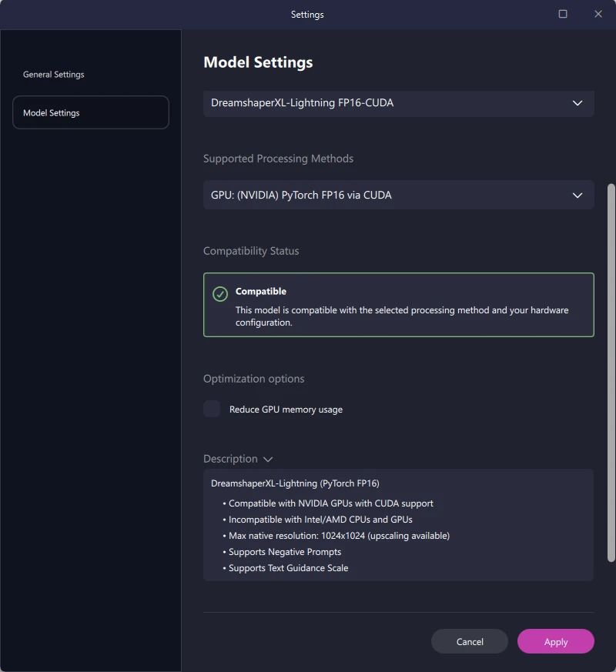
Task: Click 'Compatible with NVIDIA GPUs with CUDA support'
Action: coord(330,503)
